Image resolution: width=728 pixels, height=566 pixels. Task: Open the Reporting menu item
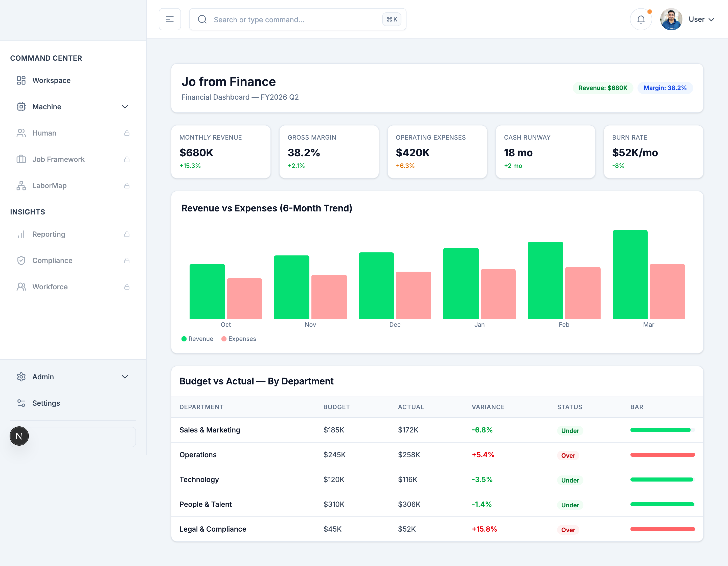[49, 234]
